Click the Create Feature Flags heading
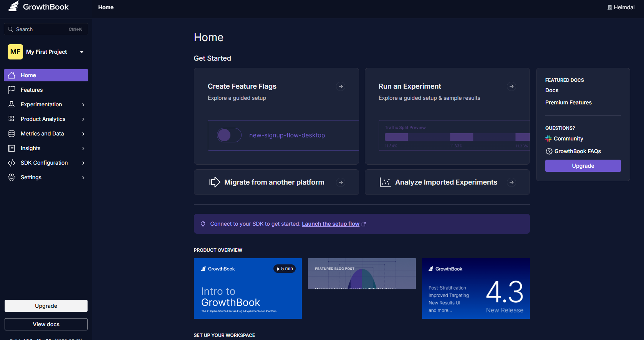The height and width of the screenshot is (340, 644). coord(242,86)
